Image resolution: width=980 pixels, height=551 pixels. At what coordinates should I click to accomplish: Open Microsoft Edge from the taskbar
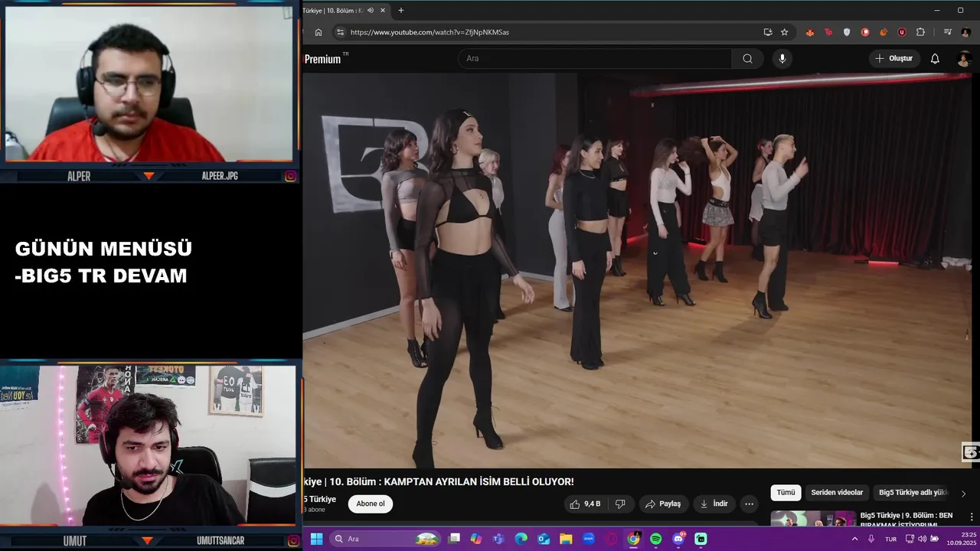coord(521,539)
